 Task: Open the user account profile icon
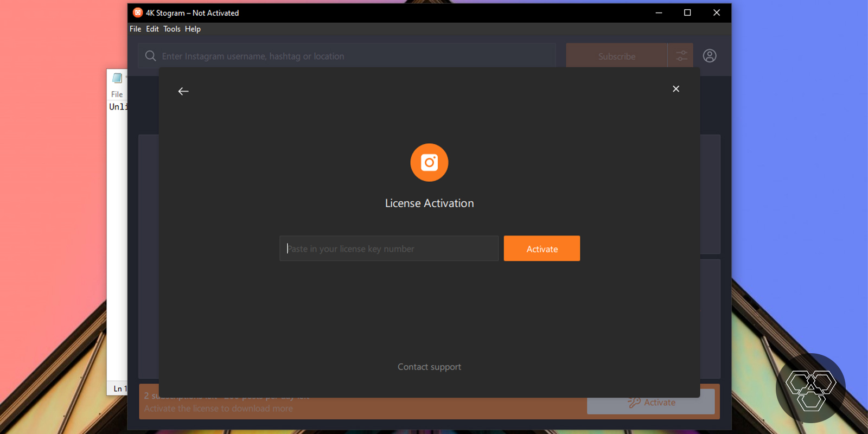point(710,56)
